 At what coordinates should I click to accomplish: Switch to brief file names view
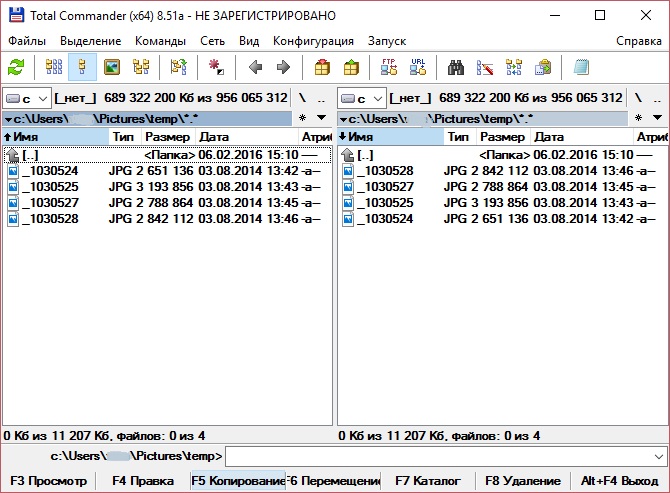pos(54,67)
